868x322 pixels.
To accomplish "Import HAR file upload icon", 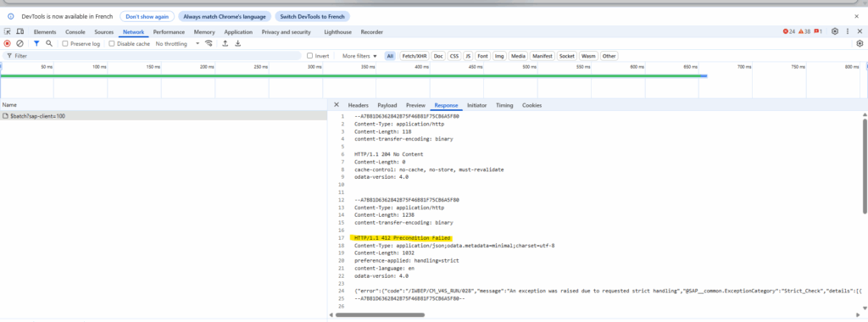I will pos(225,43).
